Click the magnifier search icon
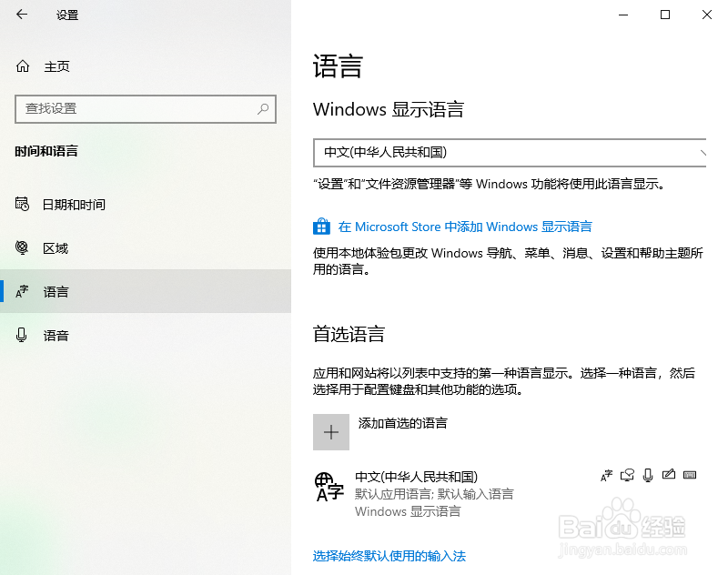Viewport: 728px width, 575px height. click(x=263, y=109)
